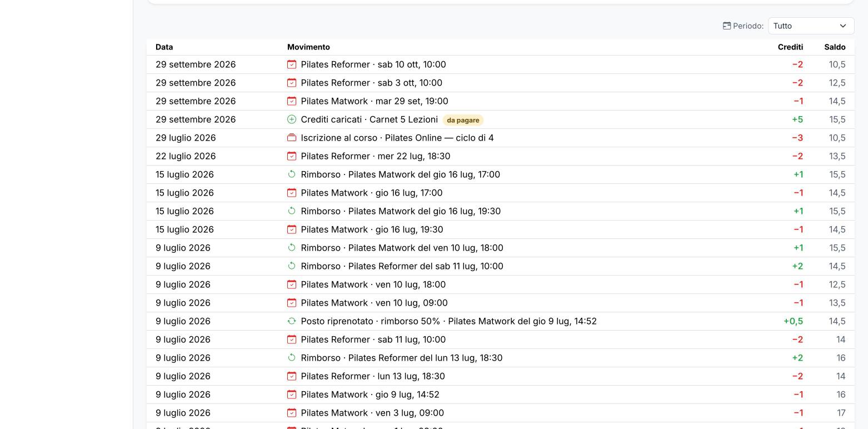Click the 'da pagare' badge

(463, 120)
